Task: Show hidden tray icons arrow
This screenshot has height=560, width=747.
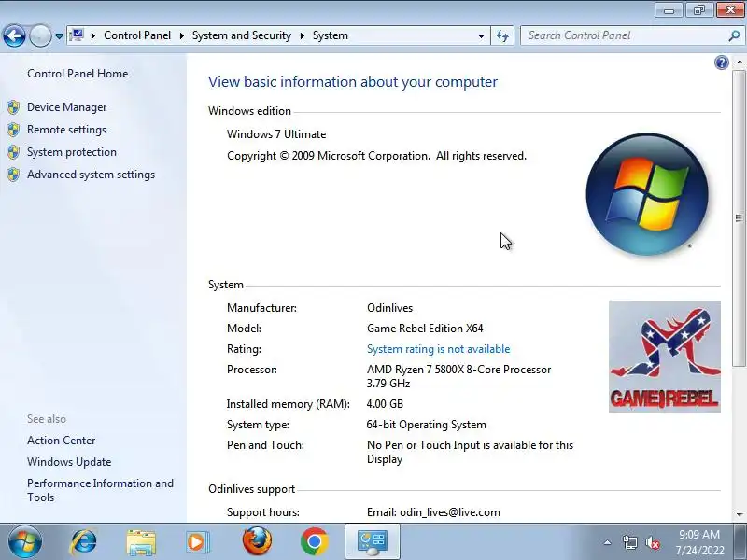Action: click(x=608, y=542)
